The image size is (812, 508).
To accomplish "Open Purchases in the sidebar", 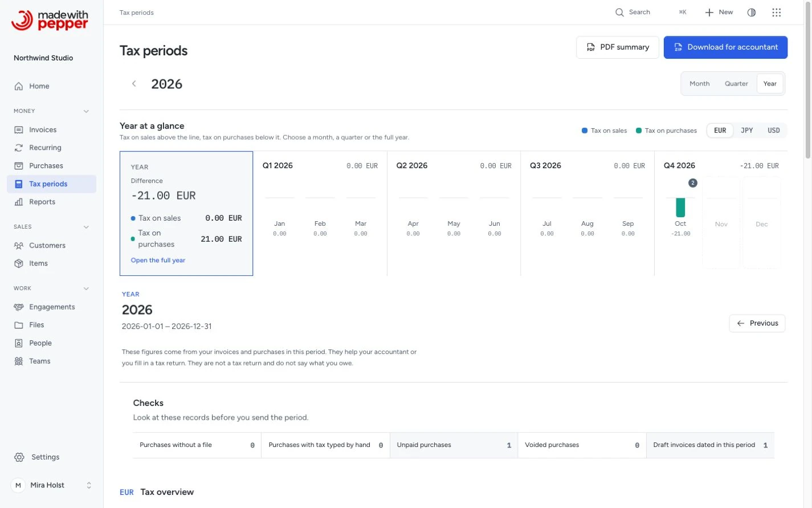I will (51, 166).
